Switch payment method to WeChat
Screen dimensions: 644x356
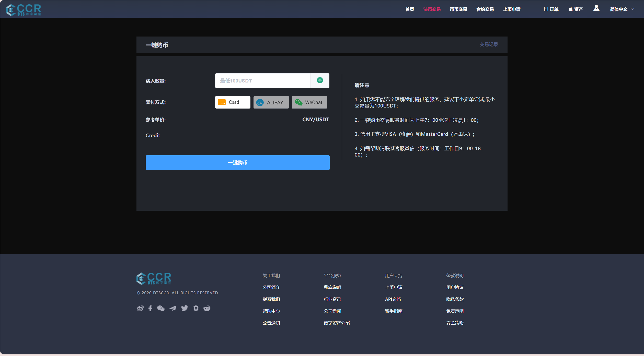point(309,102)
